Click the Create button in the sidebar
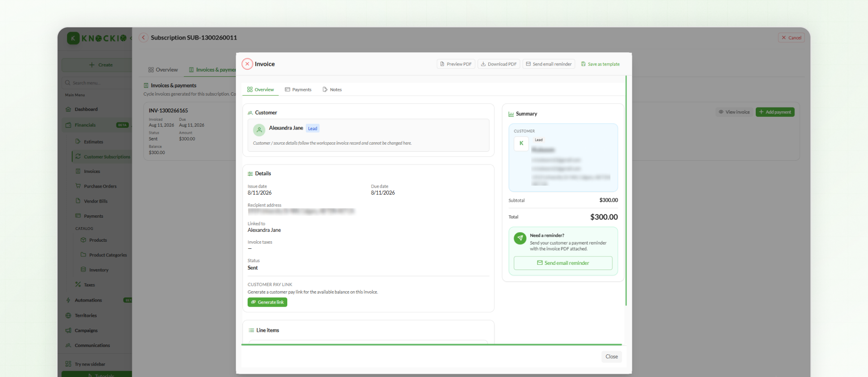The image size is (868, 377). pos(97,65)
